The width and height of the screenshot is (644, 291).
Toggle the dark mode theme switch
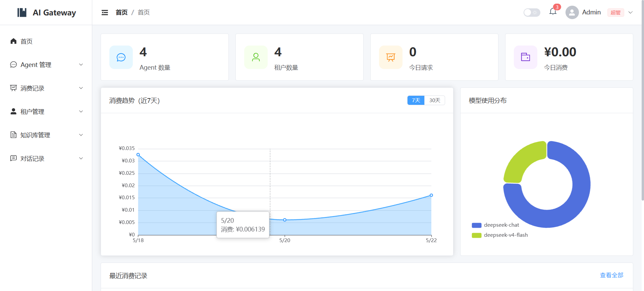[532, 12]
